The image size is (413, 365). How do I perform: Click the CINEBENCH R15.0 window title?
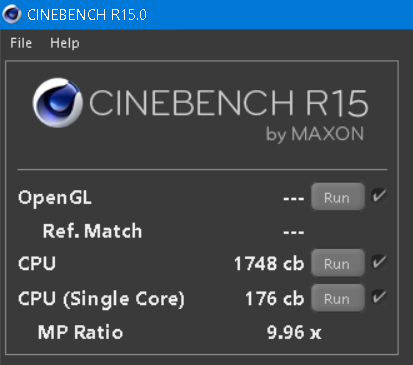click(x=87, y=15)
